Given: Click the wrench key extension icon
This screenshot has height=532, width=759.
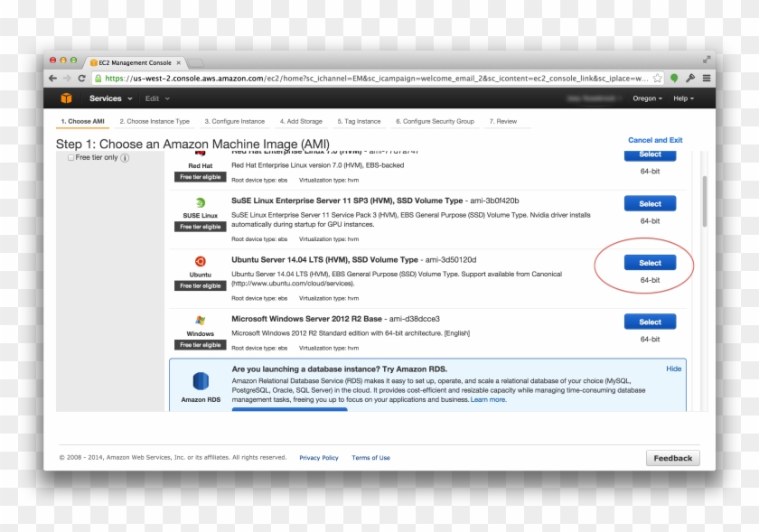Looking at the screenshot, I should coord(690,78).
